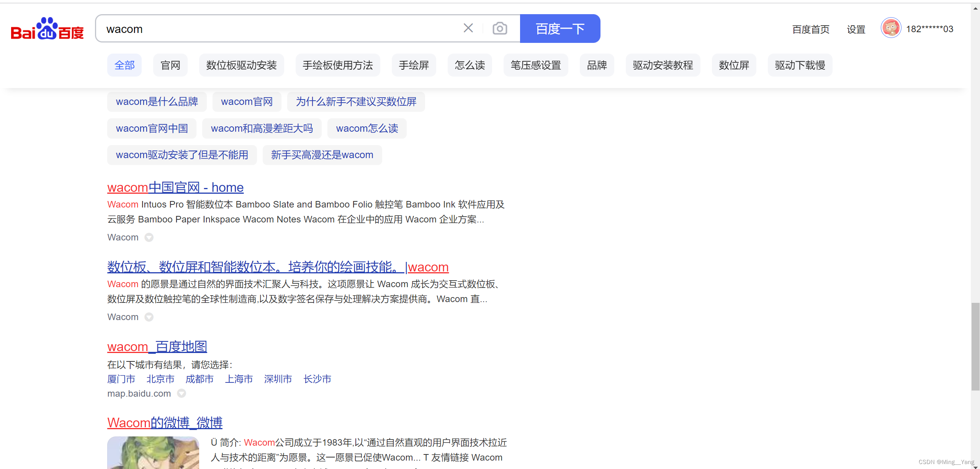
Task: Open the wacom中国官网 - home link
Action: click(x=175, y=187)
